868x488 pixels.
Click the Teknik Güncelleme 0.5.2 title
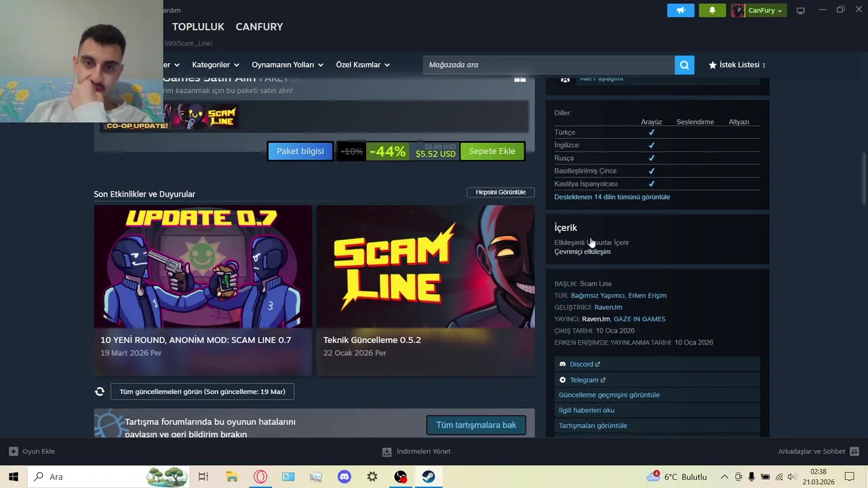(x=372, y=340)
